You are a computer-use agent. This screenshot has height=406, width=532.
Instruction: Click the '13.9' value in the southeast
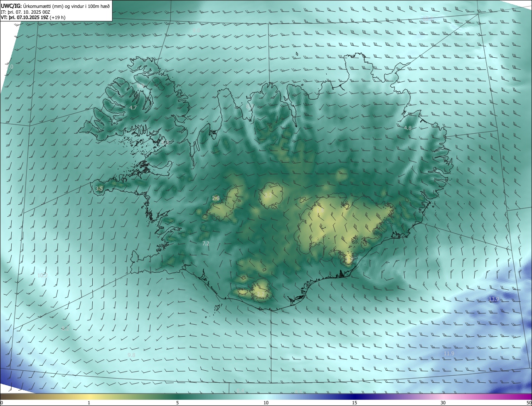tap(494, 299)
